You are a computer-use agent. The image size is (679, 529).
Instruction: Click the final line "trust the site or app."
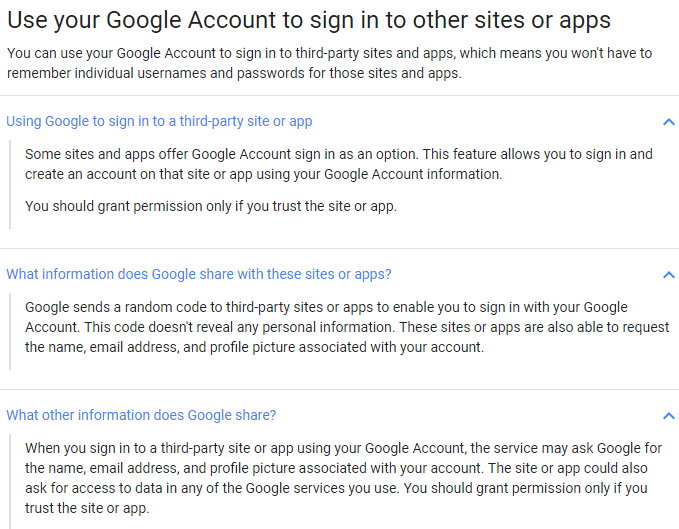(87, 508)
